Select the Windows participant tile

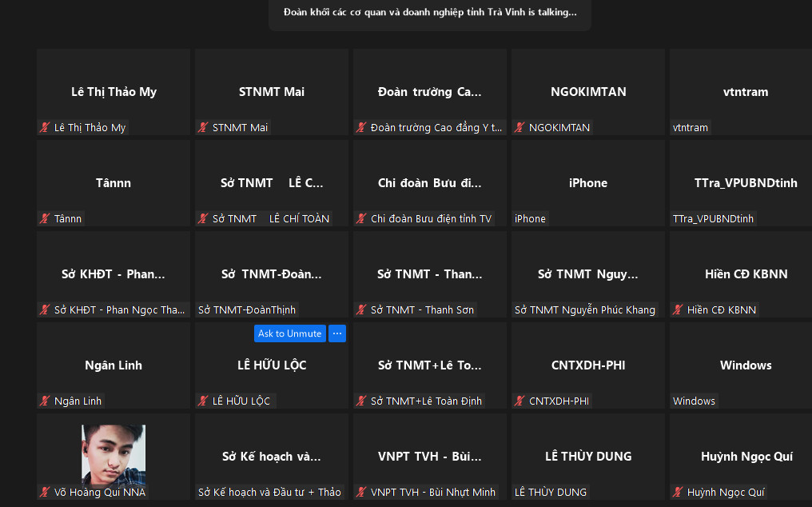[745, 365]
